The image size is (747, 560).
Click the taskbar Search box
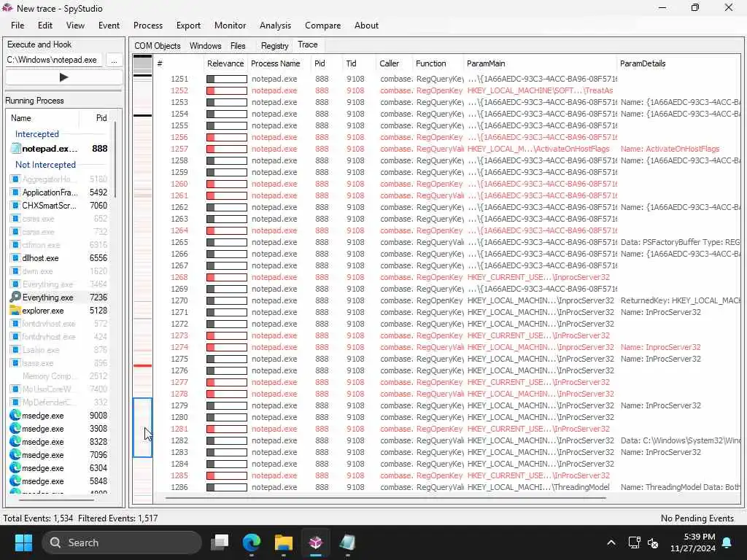[122, 542]
